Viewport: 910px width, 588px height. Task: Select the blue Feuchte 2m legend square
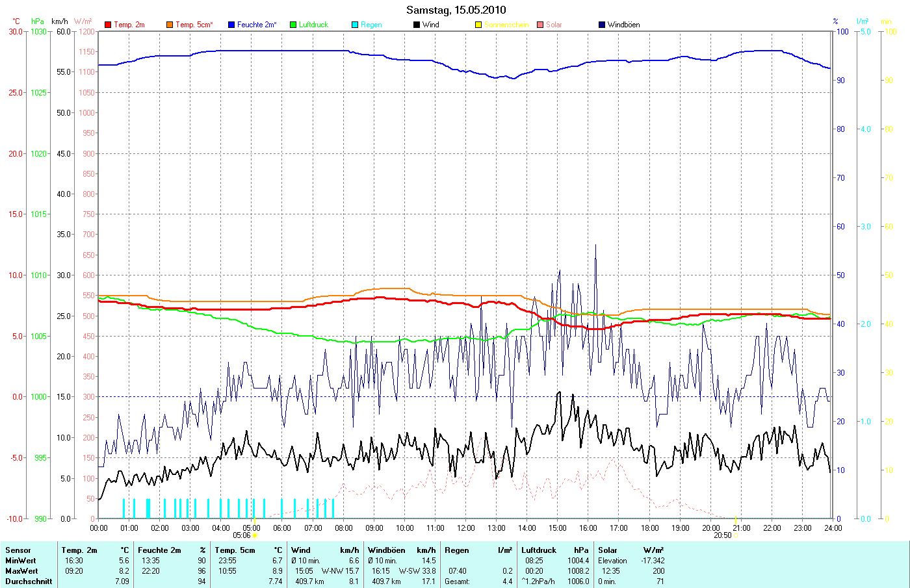tap(231, 25)
